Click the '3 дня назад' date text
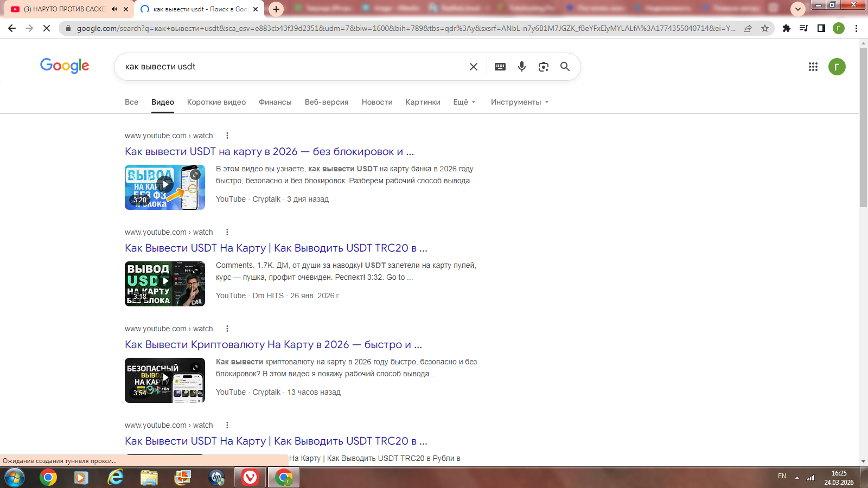The width and height of the screenshot is (868, 488). point(308,199)
